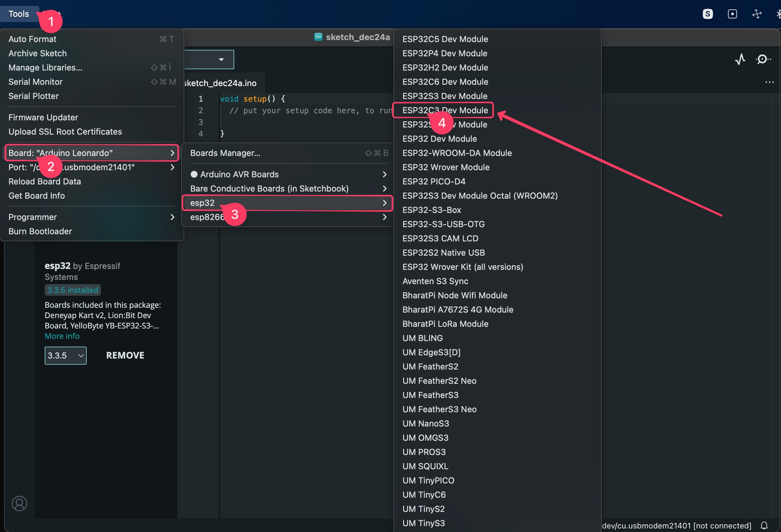Click the S icon in macOS menu bar
The height and width of the screenshot is (532, 781).
(x=708, y=14)
